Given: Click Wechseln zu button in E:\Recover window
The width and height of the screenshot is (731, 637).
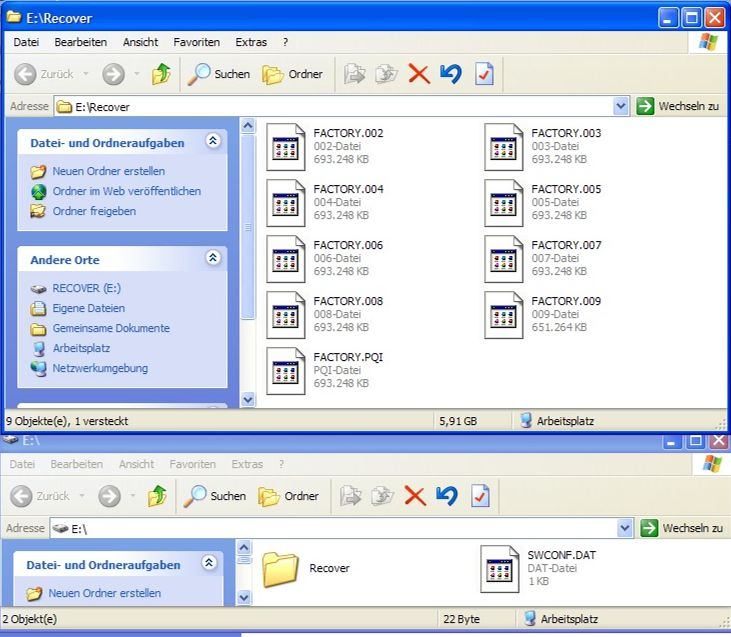Looking at the screenshot, I should pyautogui.click(x=677, y=106).
